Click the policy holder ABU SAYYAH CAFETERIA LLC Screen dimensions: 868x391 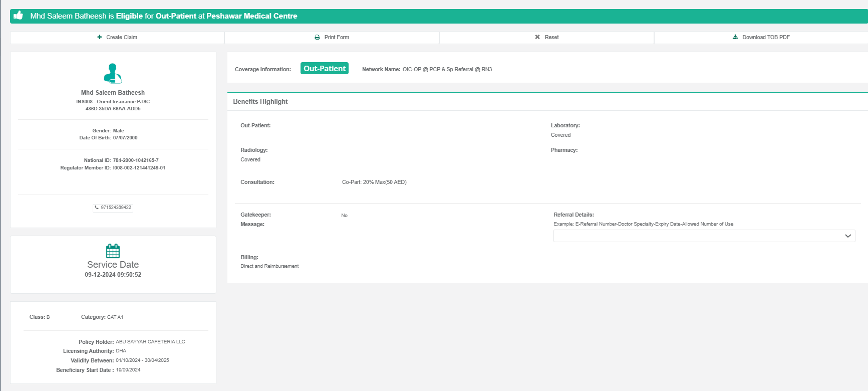pyautogui.click(x=150, y=342)
